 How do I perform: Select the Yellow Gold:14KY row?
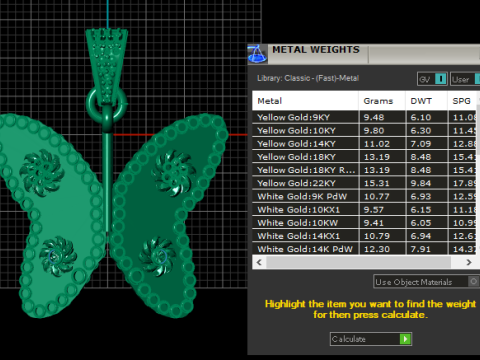click(364, 144)
